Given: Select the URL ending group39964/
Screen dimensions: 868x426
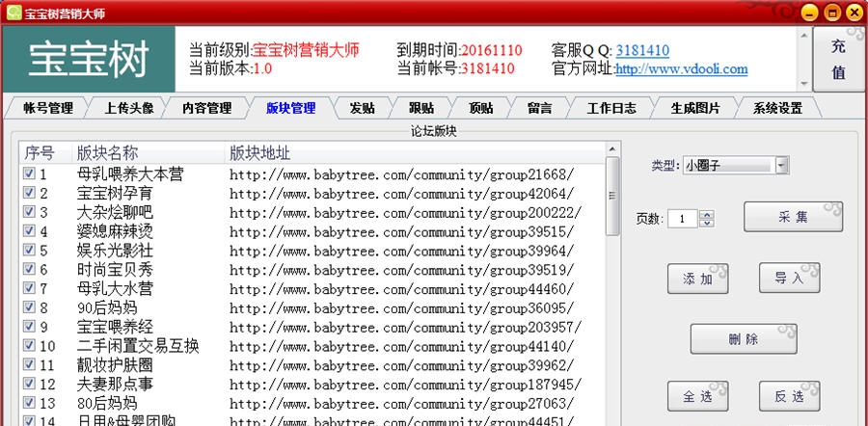Looking at the screenshot, I should coord(401,252).
